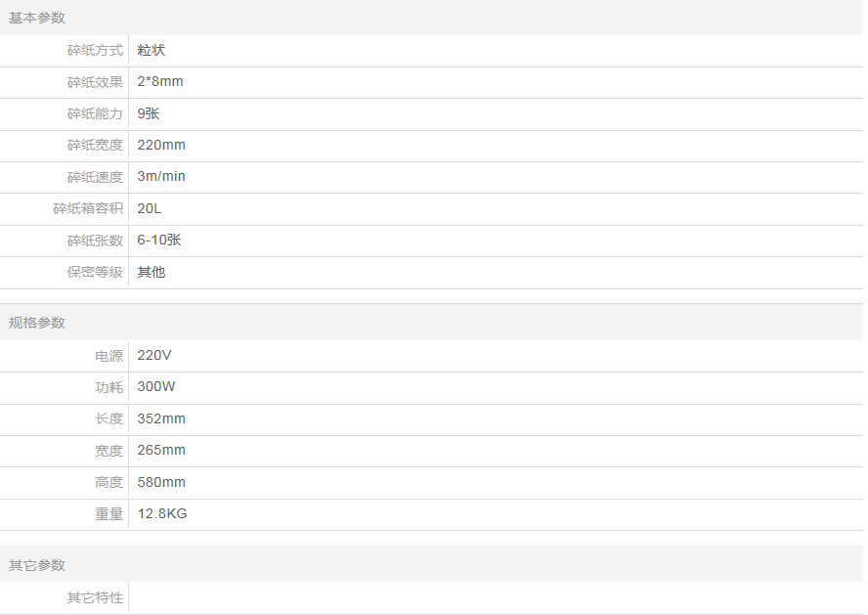This screenshot has width=868, height=615.
Task: Click the 220V power supply value
Action: 154,355
